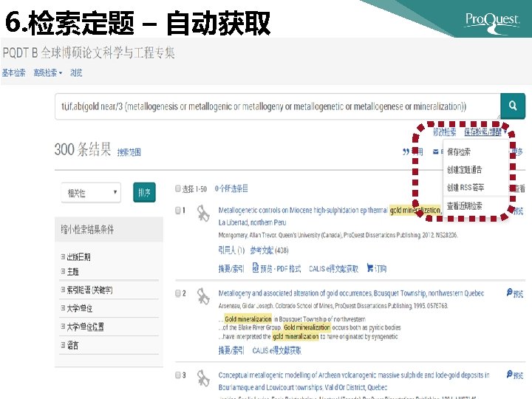This screenshot has width=532, height=399.
Task: Go to 浏览 tab
Action: point(76,72)
